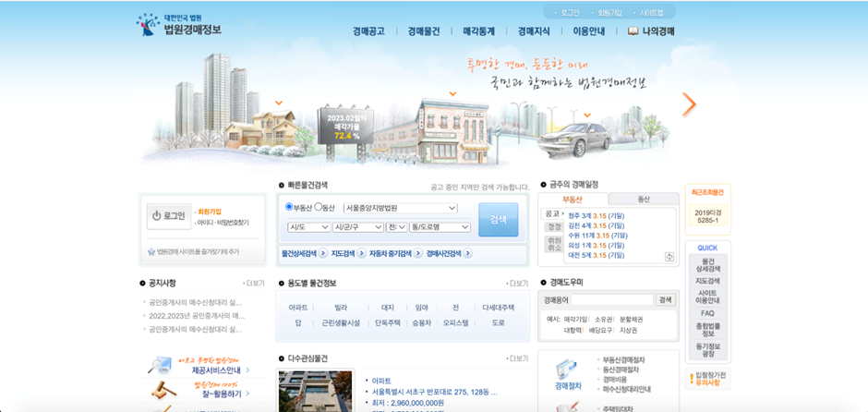Viewport: 868px width, 412px height.
Task: Click the 로그인 link in the top bar
Action: point(570,13)
